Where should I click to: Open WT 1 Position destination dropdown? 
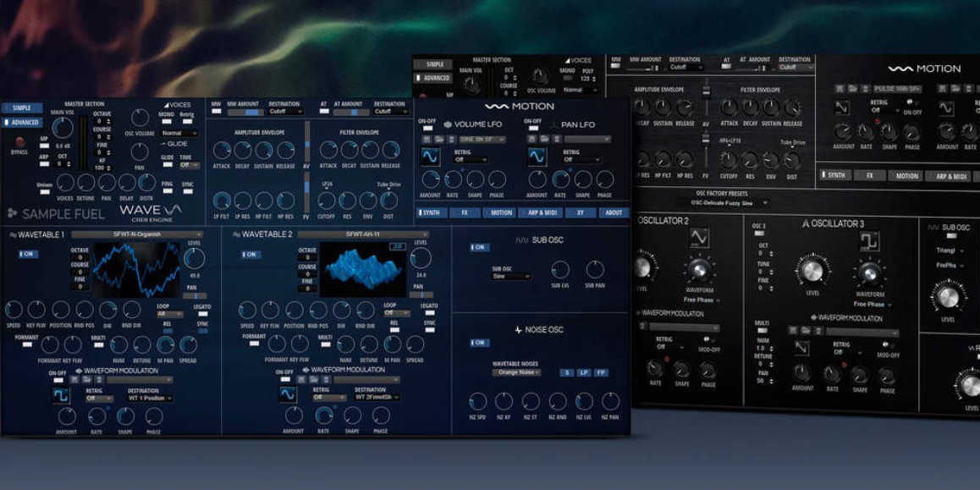click(151, 399)
